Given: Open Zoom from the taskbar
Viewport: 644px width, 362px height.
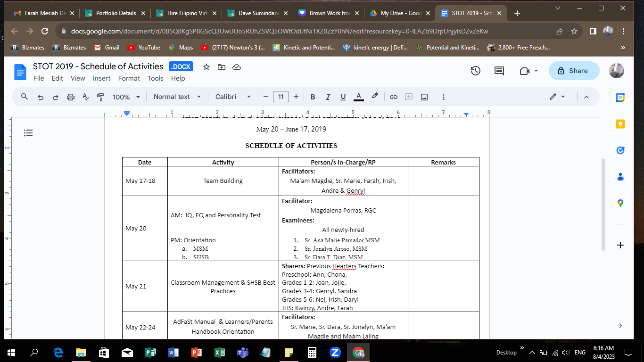Looking at the screenshot, I should [x=335, y=352].
